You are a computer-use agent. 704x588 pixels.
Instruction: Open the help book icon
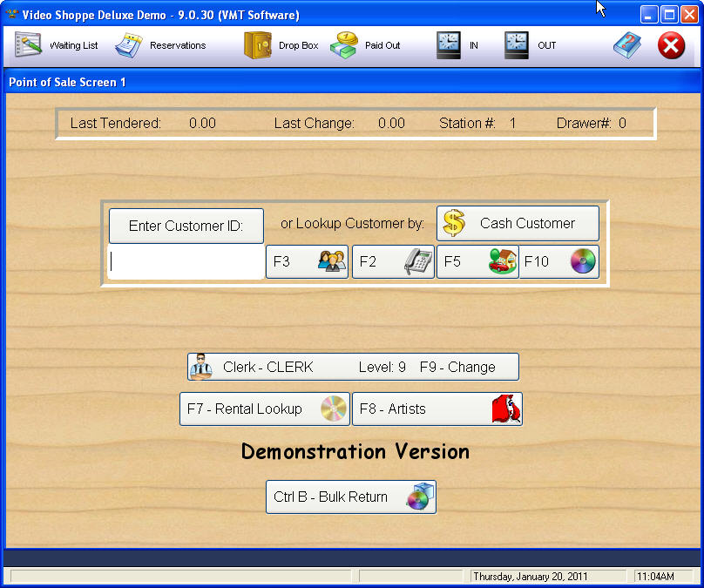[x=626, y=45]
